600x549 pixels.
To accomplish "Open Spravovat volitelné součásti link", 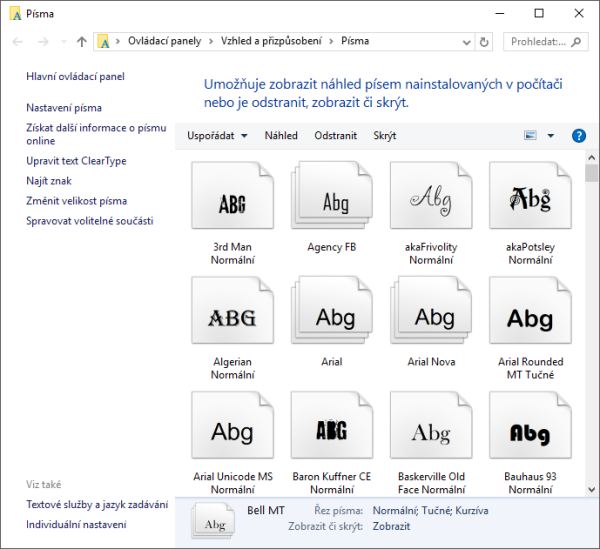I will [90, 221].
